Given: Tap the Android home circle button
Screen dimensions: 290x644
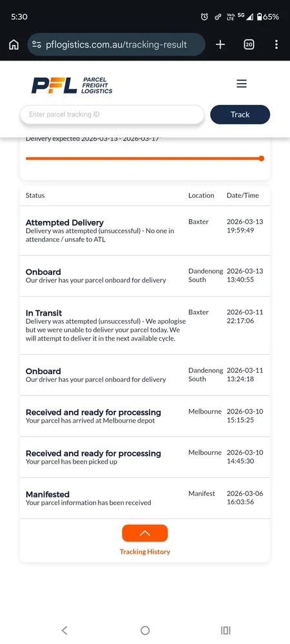Looking at the screenshot, I should (145, 630).
